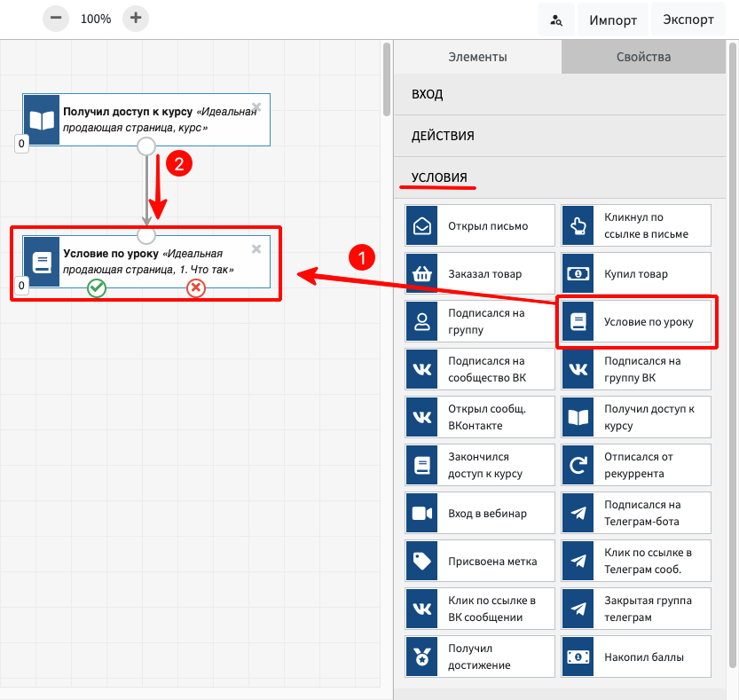
Task: Click the user search icon button
Action: pyautogui.click(x=556, y=20)
